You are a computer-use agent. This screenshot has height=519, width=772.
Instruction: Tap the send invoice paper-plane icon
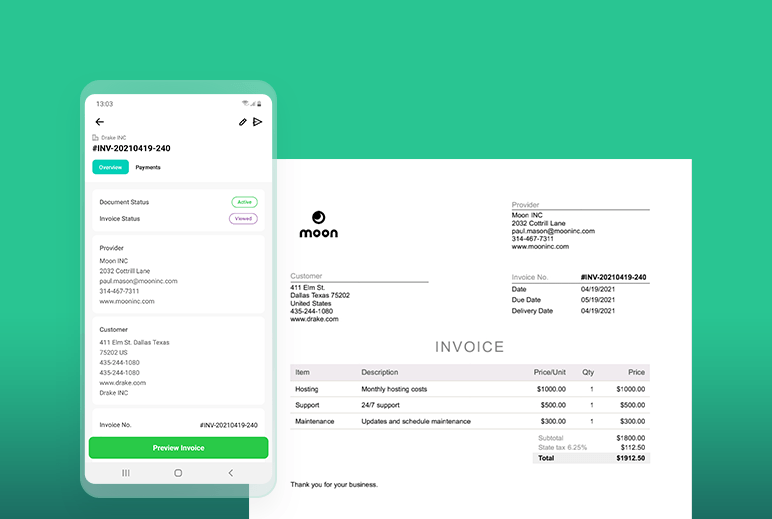(257, 122)
